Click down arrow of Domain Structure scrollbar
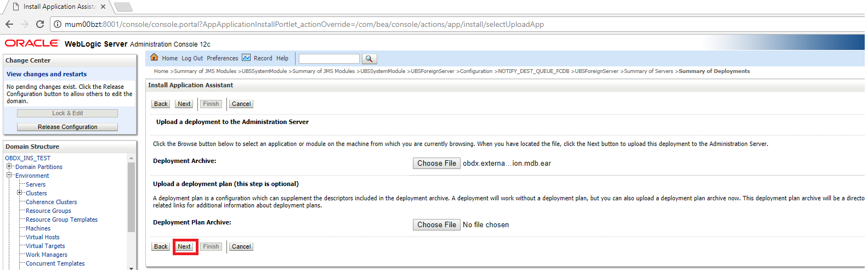The image size is (868, 270). click(131, 267)
